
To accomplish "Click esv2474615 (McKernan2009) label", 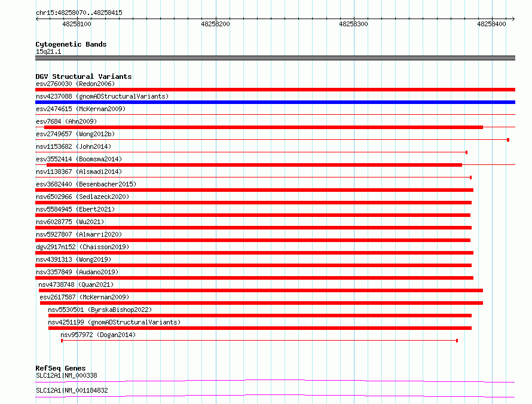I will (81, 109).
